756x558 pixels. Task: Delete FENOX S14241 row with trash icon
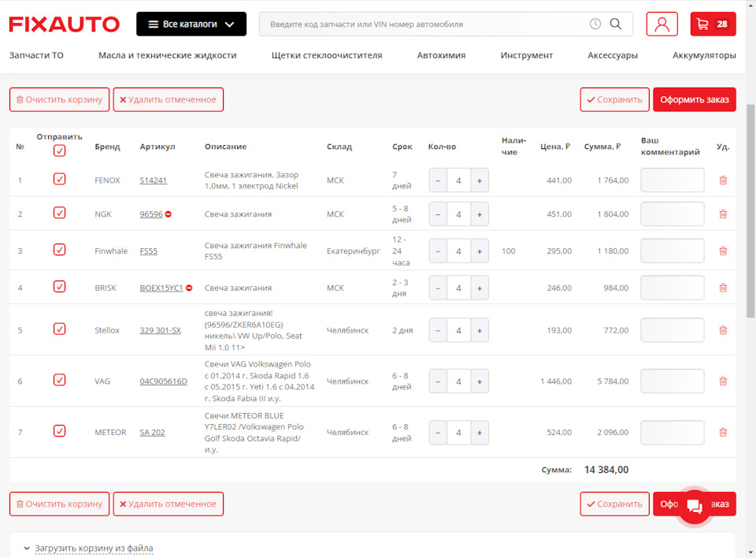point(723,180)
